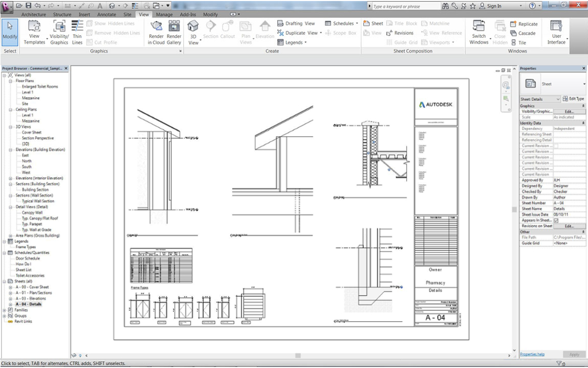
Task: Toggle the Appears In Sheet List checkbox
Action: (556, 220)
